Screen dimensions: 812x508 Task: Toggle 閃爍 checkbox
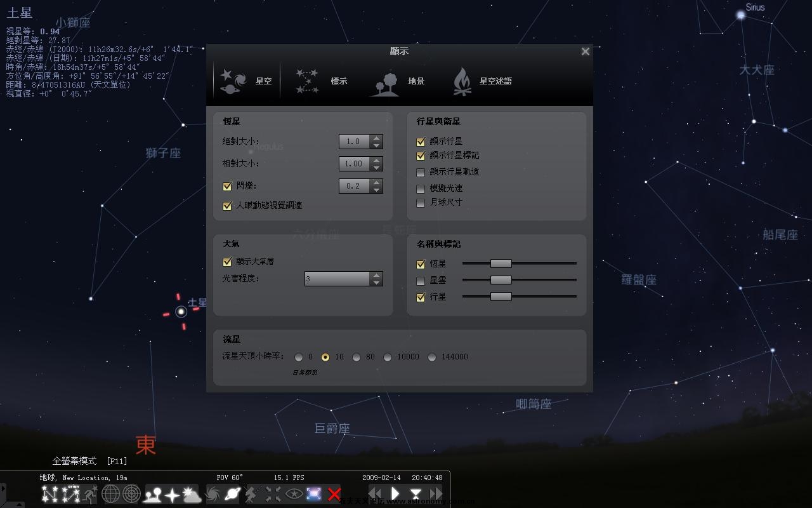227,186
